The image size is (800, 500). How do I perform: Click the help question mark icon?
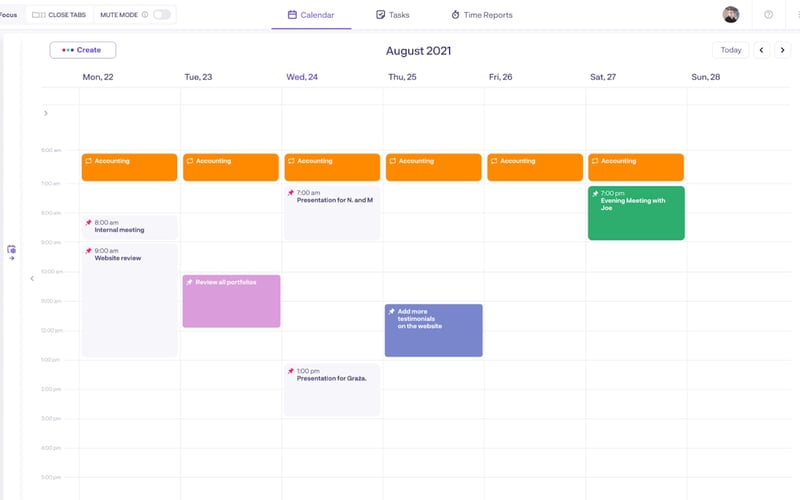pos(768,15)
